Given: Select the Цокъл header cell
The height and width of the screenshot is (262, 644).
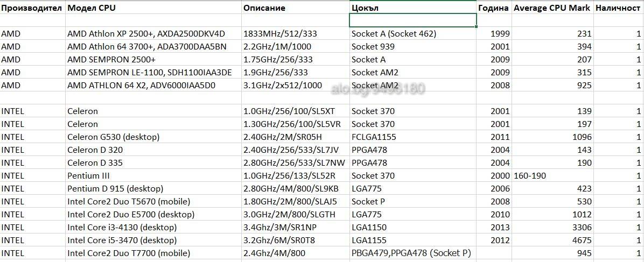Looking at the screenshot, I should pyautogui.click(x=413, y=8).
